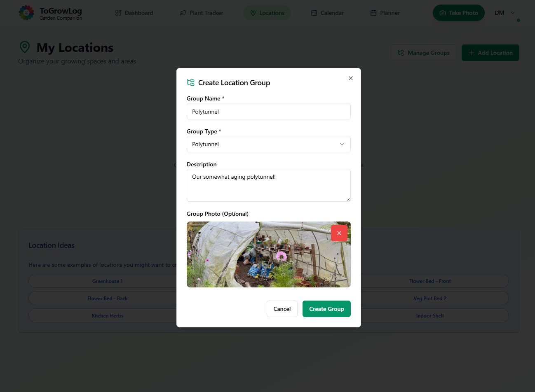Image resolution: width=535 pixels, height=392 pixels.
Task: Click the Dashboard grid icon
Action: pyautogui.click(x=118, y=13)
